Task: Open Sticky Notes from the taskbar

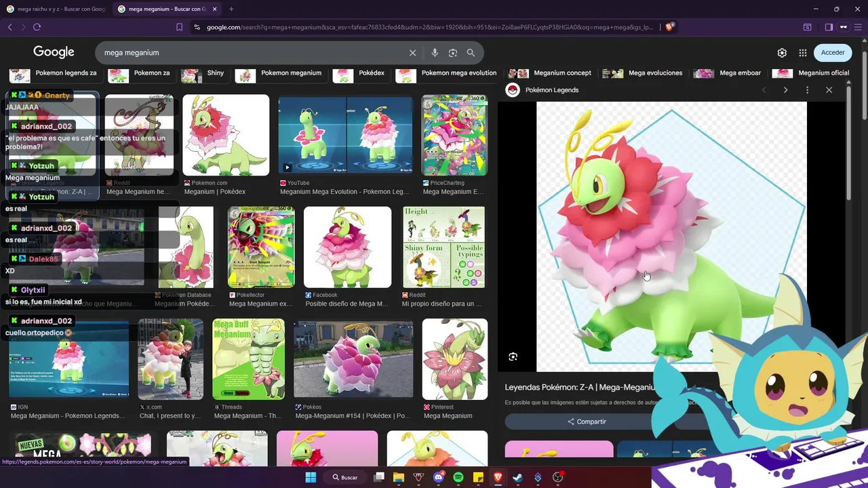Action: (x=478, y=477)
